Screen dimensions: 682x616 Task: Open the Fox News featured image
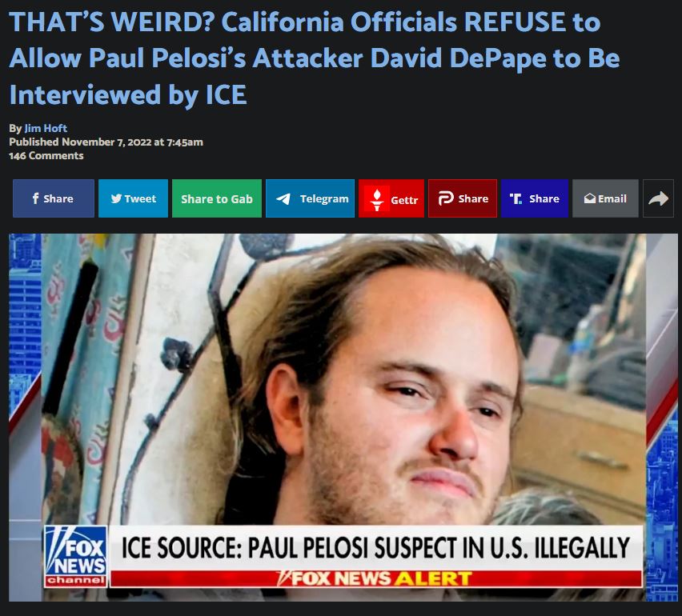[x=343, y=418]
